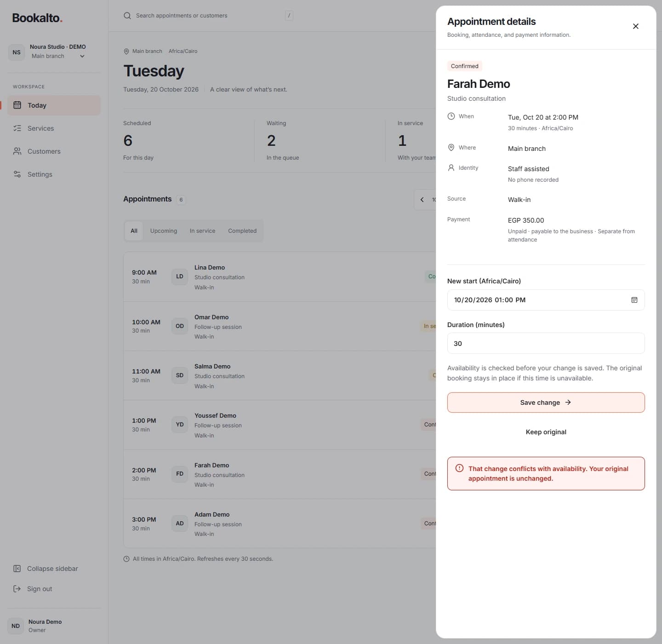Focus the search appointments or customers box
This screenshot has height=644, width=662.
208,16
